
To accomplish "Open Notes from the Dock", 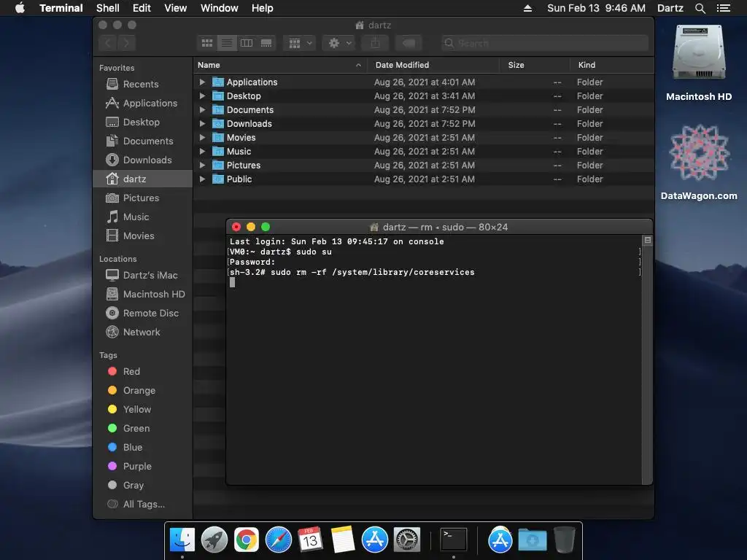I will pyautogui.click(x=343, y=540).
